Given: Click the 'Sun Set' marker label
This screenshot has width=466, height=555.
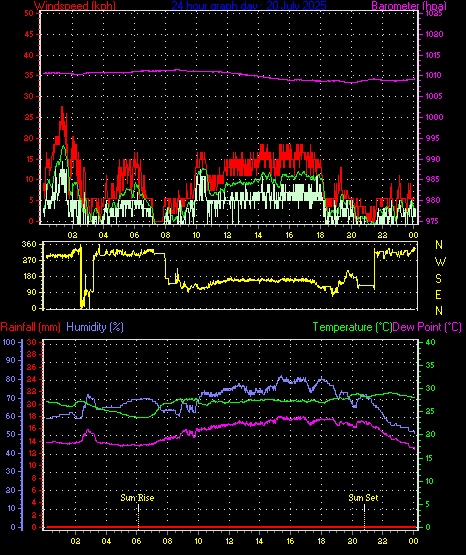Looking at the screenshot, I should point(363,498).
